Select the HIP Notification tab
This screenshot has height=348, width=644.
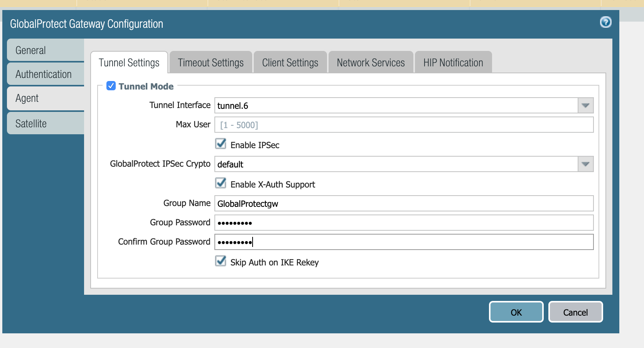point(453,63)
